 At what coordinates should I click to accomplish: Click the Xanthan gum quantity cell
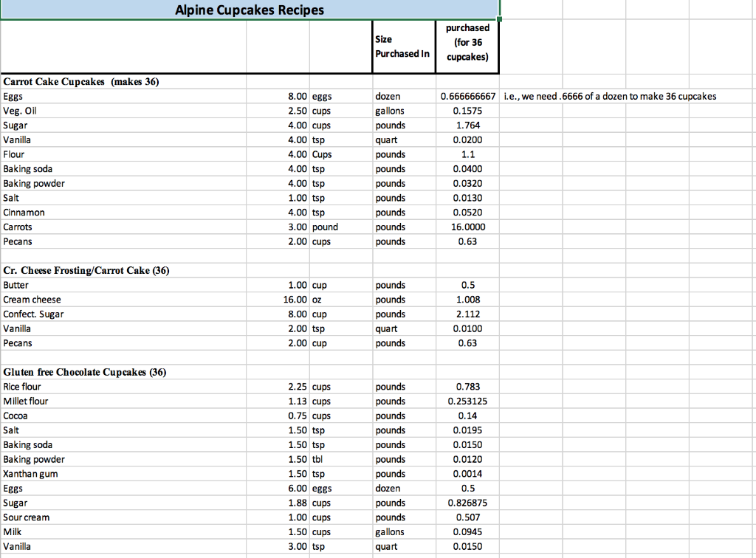point(292,473)
